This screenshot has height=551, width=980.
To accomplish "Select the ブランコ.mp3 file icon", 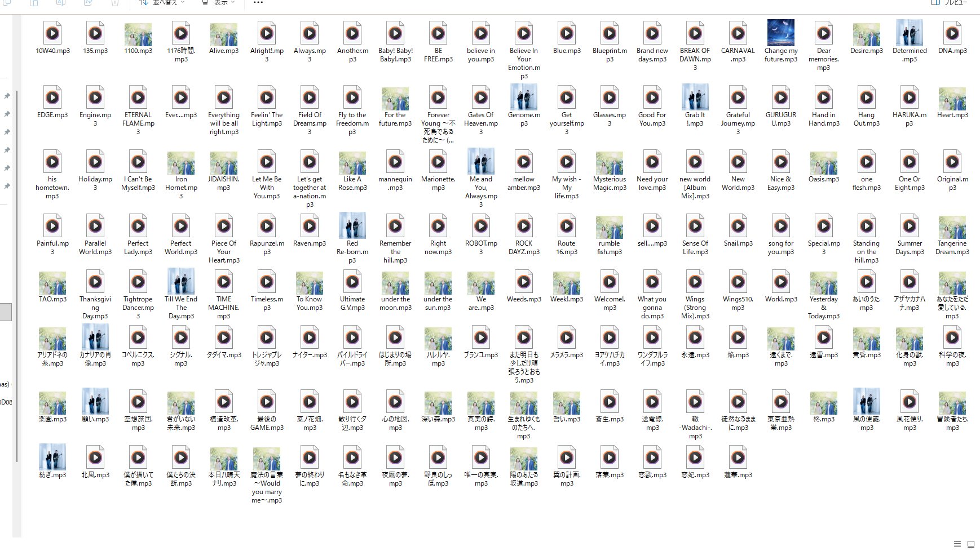I will (x=481, y=337).
